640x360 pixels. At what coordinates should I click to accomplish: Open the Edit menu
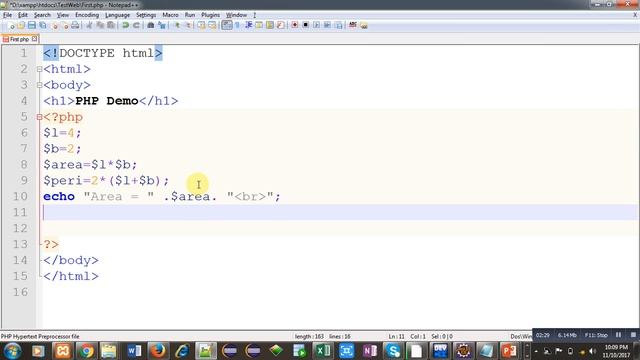pyautogui.click(x=23, y=15)
